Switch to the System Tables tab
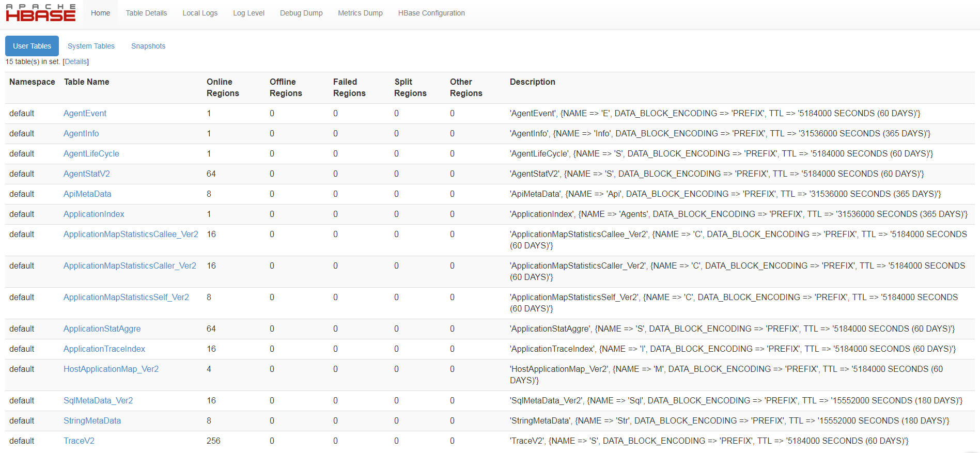 coord(91,46)
